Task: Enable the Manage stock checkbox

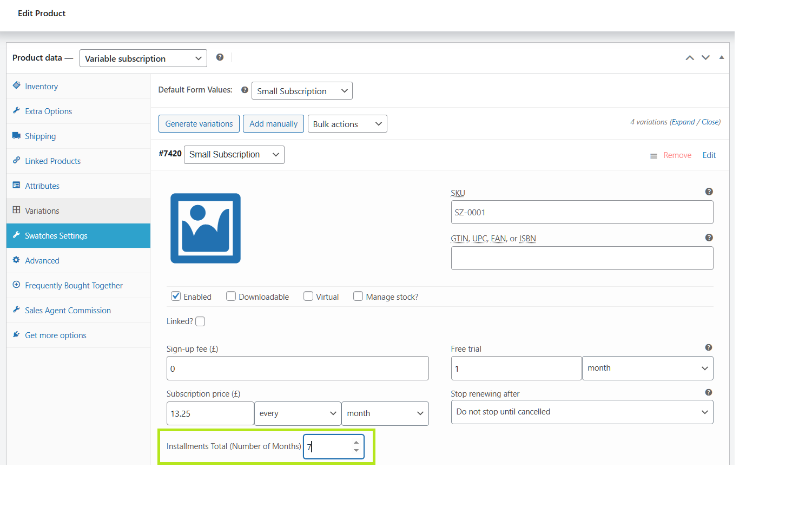Action: click(358, 296)
